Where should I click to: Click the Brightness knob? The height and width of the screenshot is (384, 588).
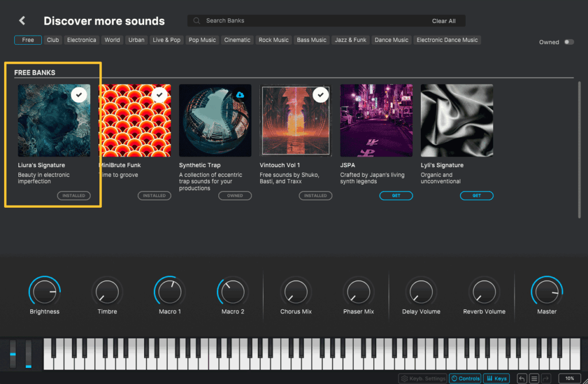click(45, 292)
